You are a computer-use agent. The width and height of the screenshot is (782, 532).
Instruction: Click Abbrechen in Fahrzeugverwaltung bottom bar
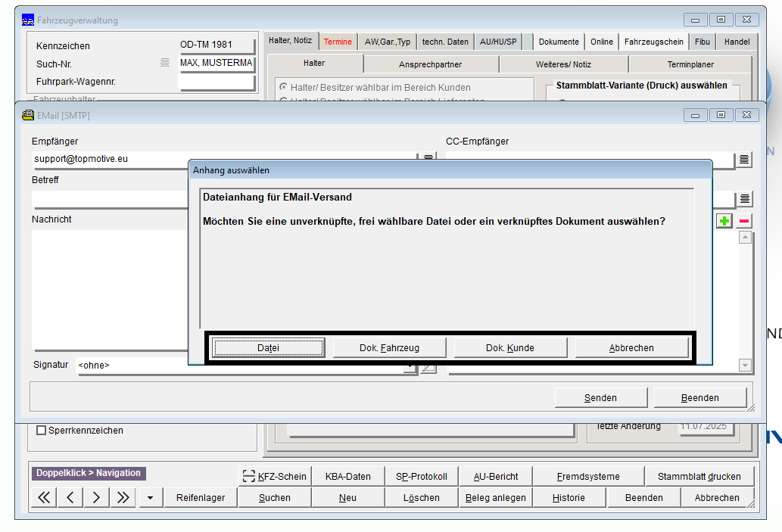pyautogui.click(x=717, y=497)
